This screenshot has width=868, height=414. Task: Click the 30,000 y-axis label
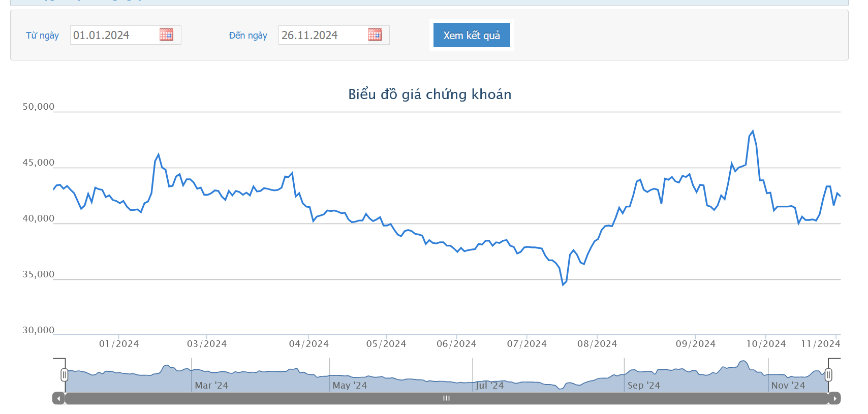click(x=39, y=330)
